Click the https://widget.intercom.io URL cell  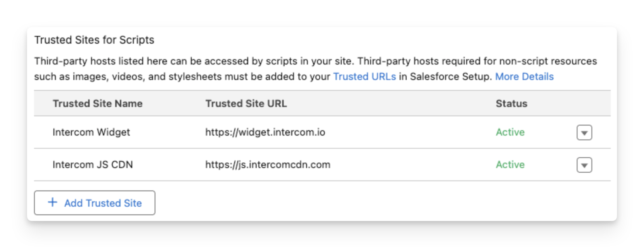coord(265,132)
